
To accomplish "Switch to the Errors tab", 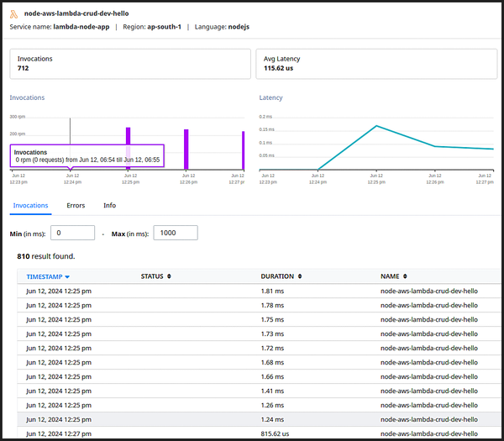I will pyautogui.click(x=76, y=205).
